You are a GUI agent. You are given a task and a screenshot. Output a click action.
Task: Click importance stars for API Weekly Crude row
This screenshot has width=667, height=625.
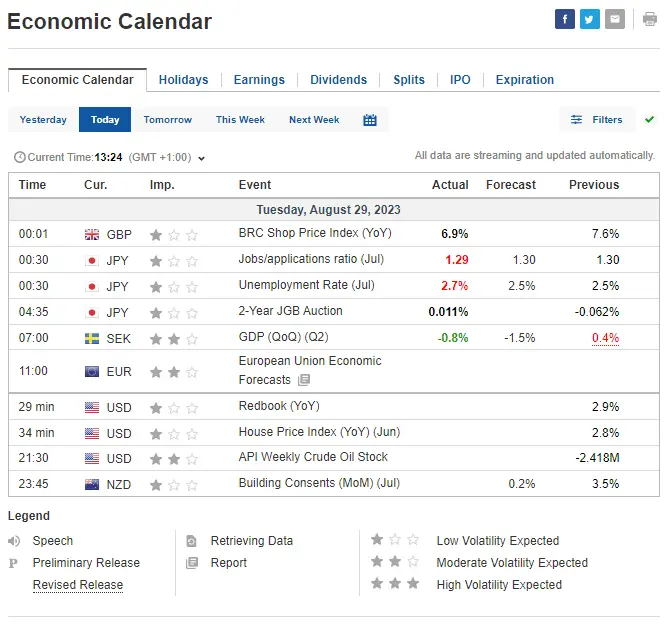(174, 459)
